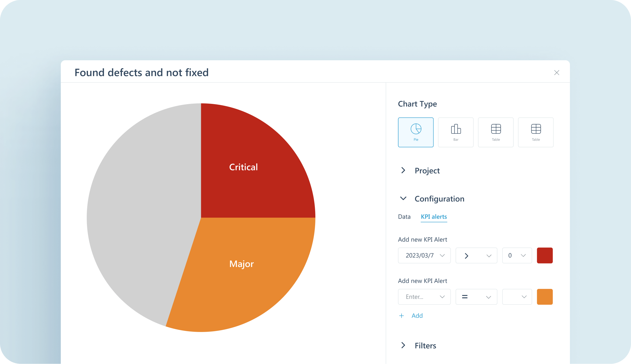631x364 pixels.
Task: Select the first Table chart type
Action: click(495, 132)
